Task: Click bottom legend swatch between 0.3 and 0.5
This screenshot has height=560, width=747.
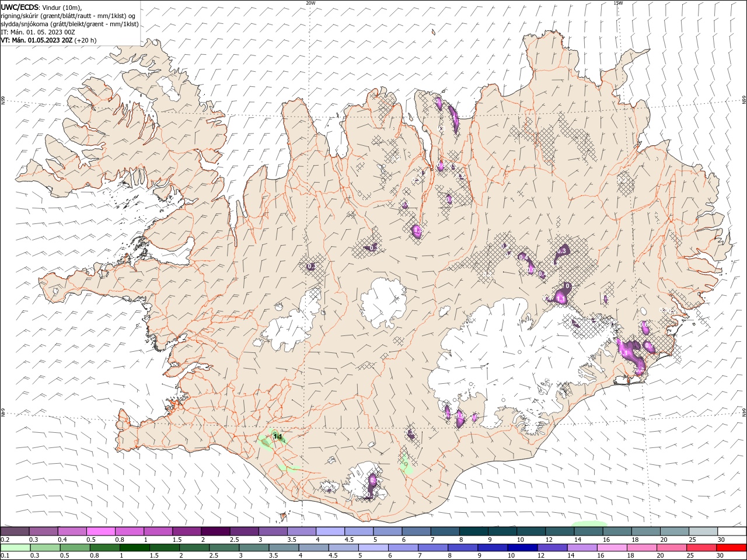Action: pos(46,548)
